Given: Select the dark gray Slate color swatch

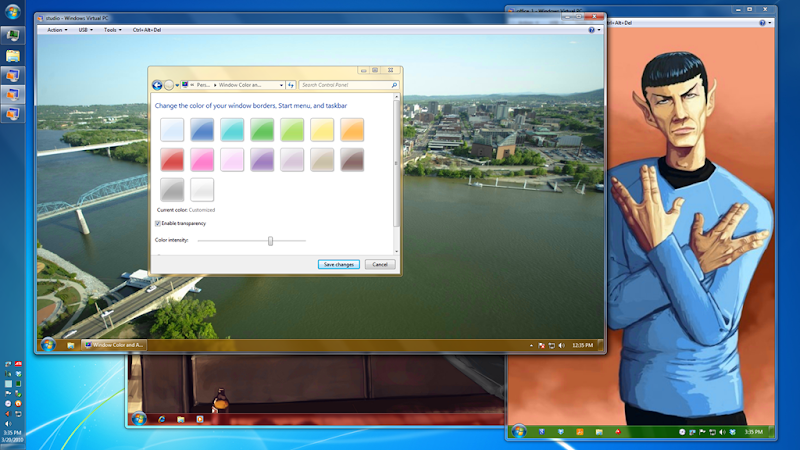Looking at the screenshot, I should (172, 190).
